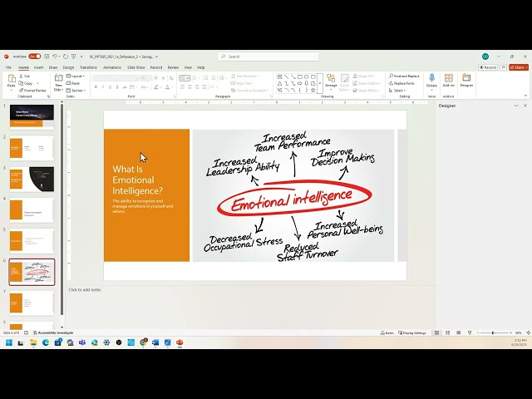This screenshot has width=532, height=399.
Task: Click Copy in the Clipboard group
Action: click(x=26, y=83)
